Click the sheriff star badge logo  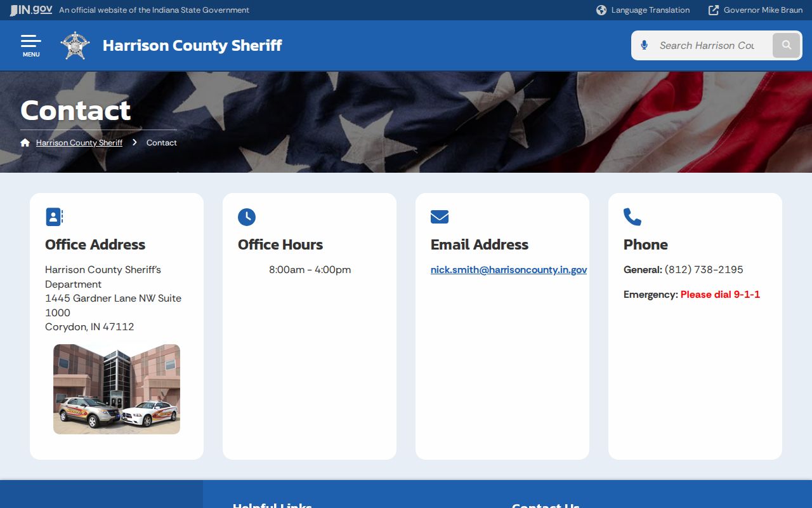(75, 46)
